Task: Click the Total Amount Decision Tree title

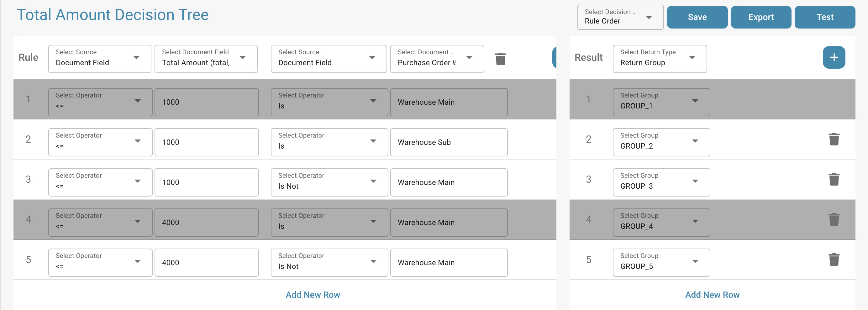Action: pos(113,15)
